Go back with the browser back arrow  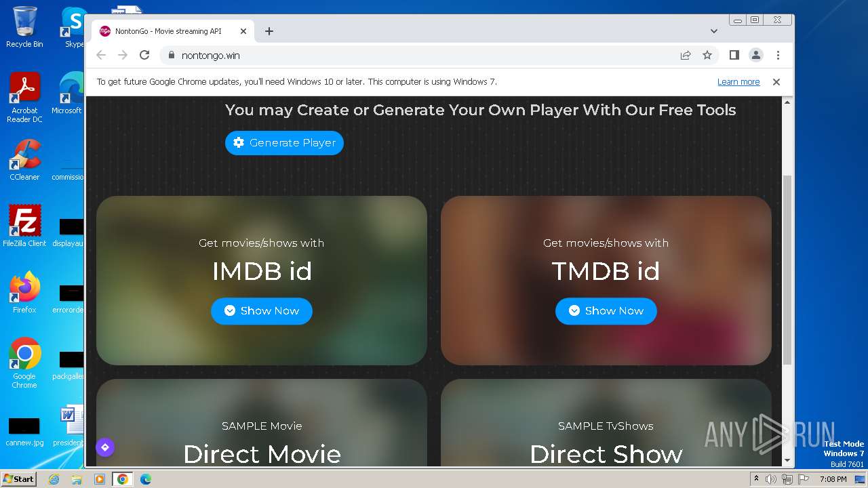coord(101,55)
